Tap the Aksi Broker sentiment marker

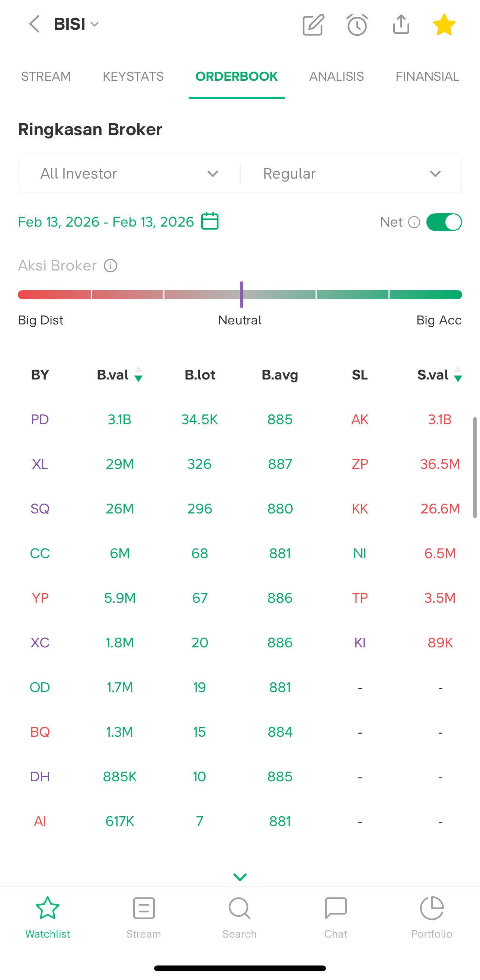(x=241, y=294)
